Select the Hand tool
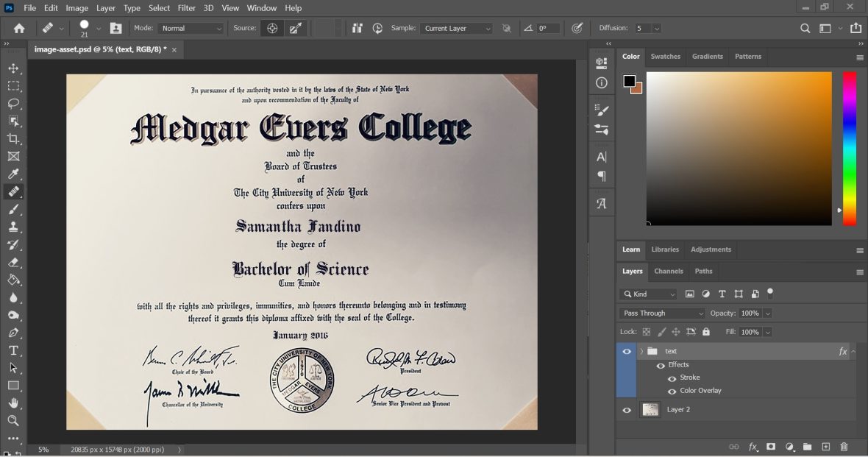Screen dimensions: 868x457 click(x=13, y=403)
